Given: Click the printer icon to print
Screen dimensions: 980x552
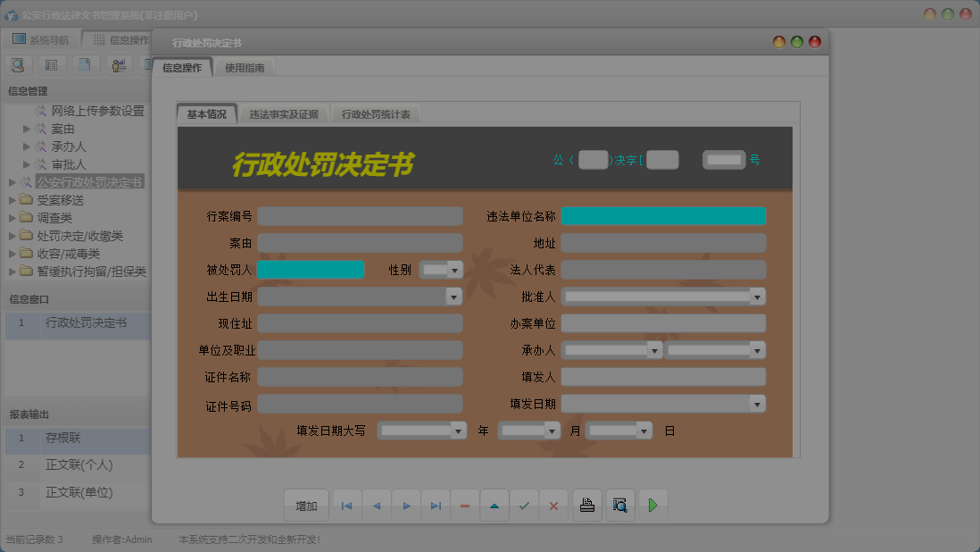Looking at the screenshot, I should [x=587, y=506].
